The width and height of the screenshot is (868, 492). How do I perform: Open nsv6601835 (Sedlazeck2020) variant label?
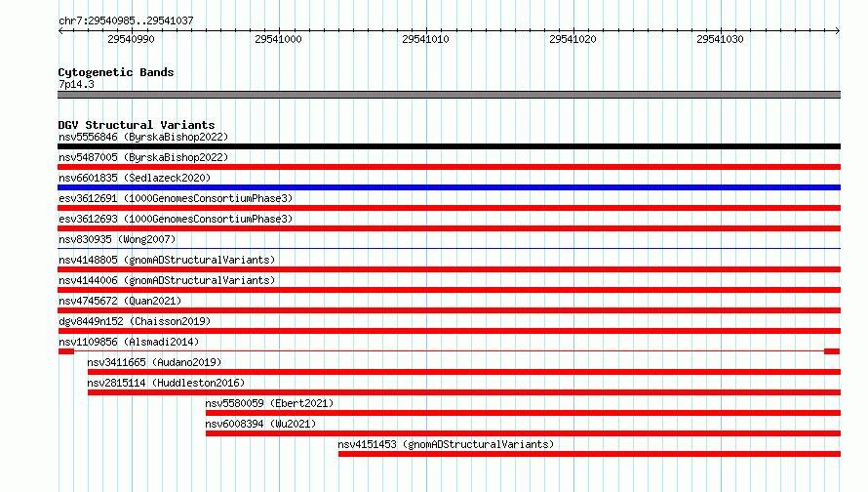coord(135,178)
